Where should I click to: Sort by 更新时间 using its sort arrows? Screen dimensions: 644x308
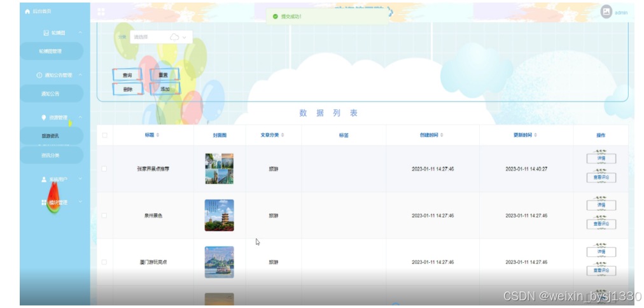click(536, 135)
